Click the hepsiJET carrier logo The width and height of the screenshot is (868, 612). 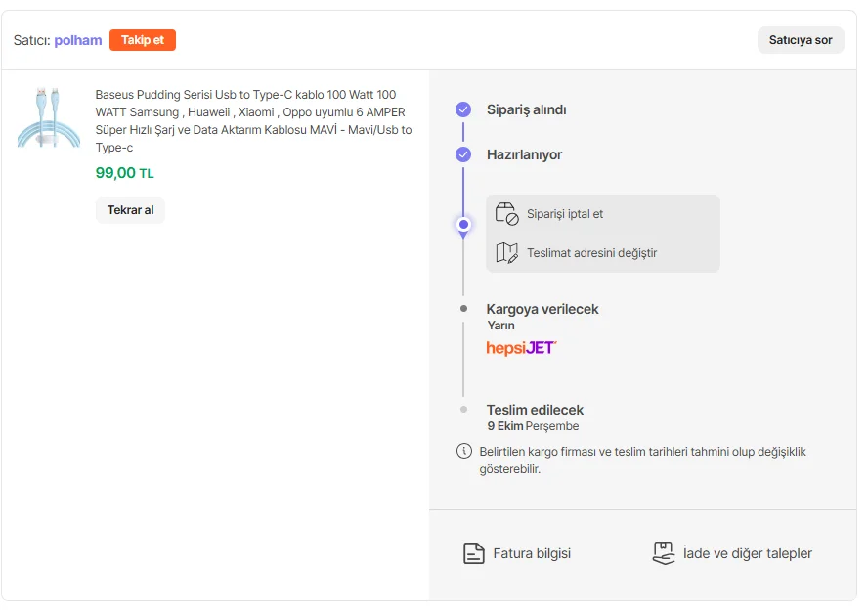[x=521, y=348]
